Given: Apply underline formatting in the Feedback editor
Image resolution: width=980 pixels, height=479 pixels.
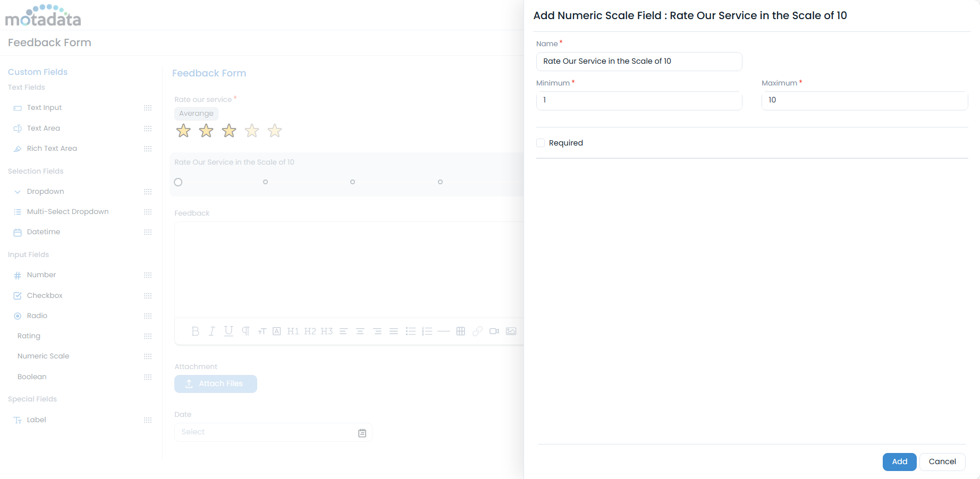Looking at the screenshot, I should 228,331.
